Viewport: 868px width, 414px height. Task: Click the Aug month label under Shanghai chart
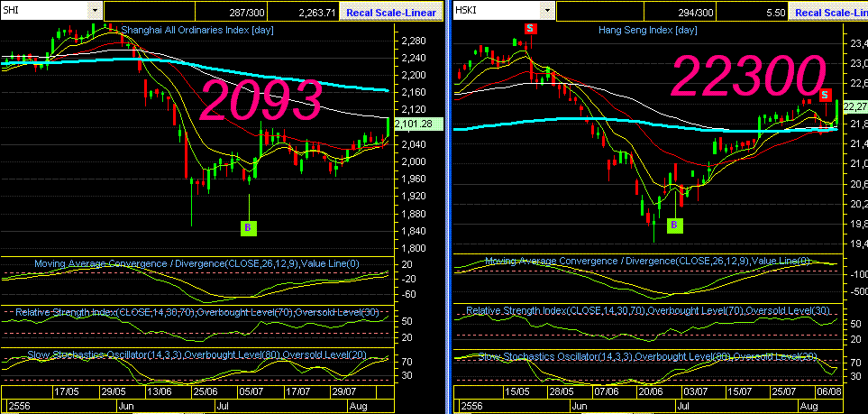tap(357, 406)
